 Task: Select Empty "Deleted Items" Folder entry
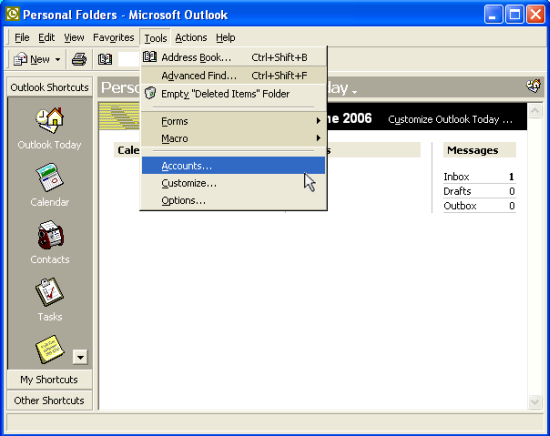coord(234,94)
